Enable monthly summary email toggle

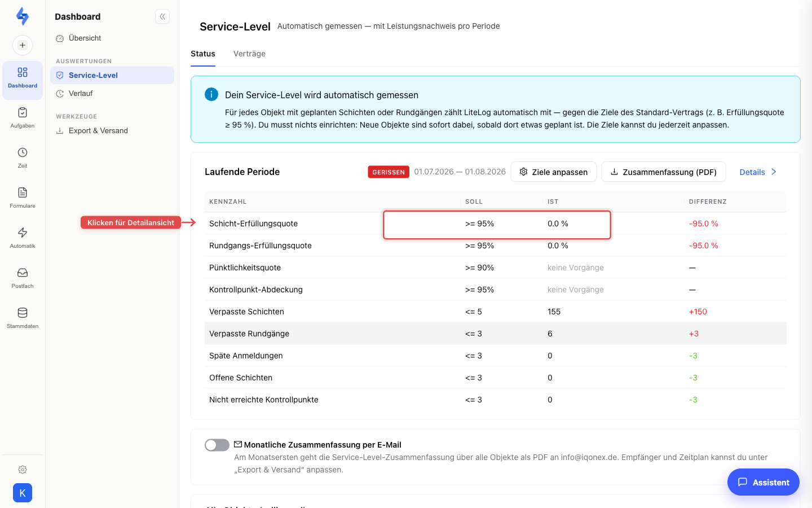point(217,445)
